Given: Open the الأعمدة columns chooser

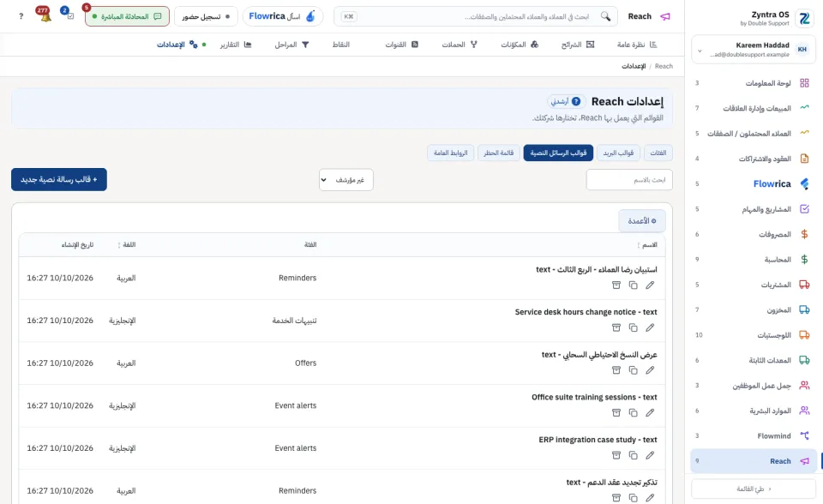Looking at the screenshot, I should pos(642,221).
